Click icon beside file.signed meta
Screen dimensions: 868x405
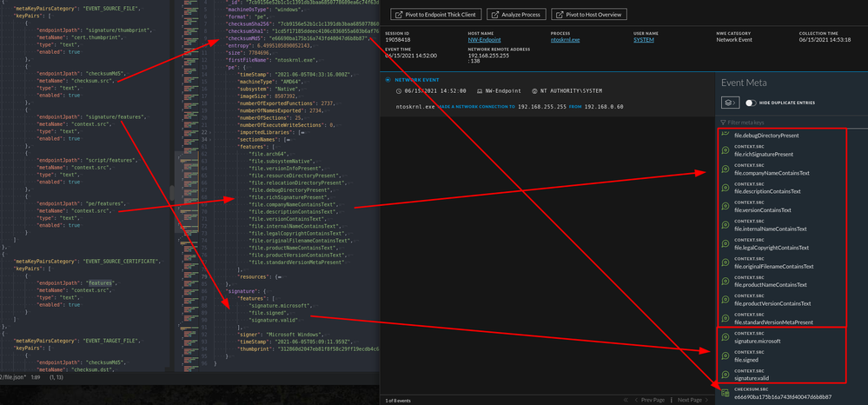(726, 356)
